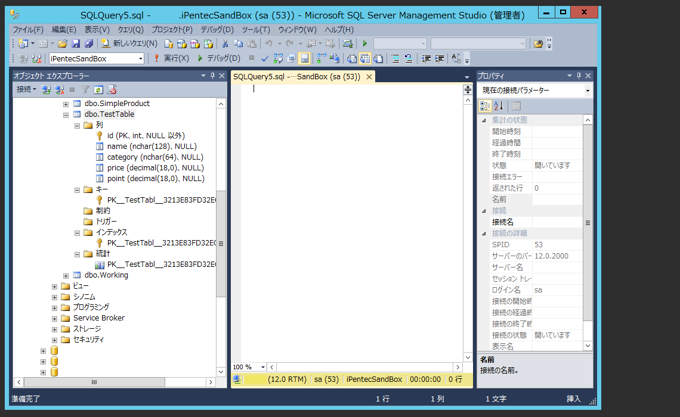
Task: Click the Save disk icon
Action: (x=75, y=44)
